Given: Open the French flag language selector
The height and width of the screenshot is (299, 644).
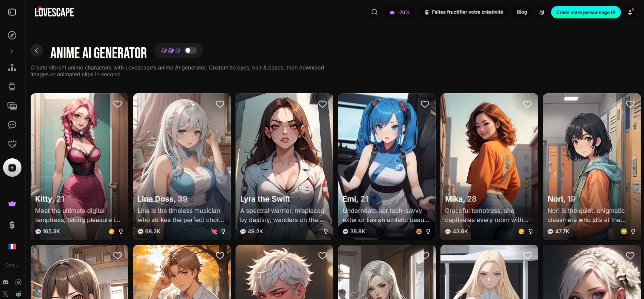Looking at the screenshot, I should tap(12, 247).
